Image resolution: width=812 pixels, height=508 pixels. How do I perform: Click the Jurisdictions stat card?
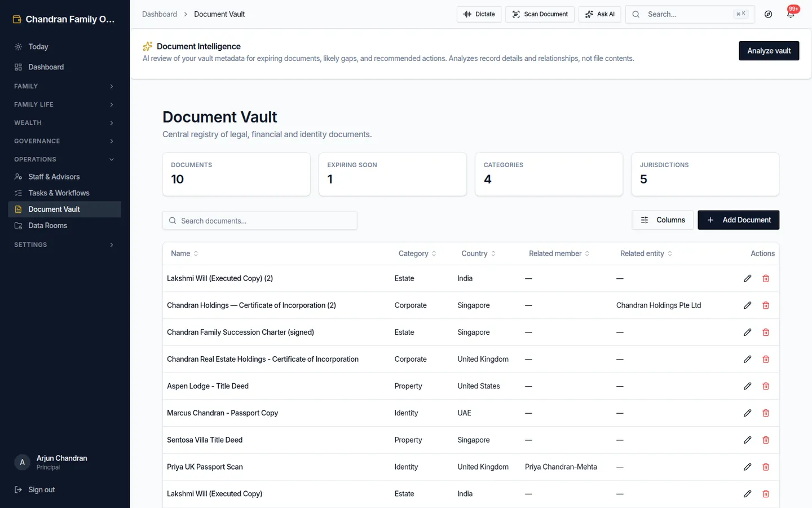(x=705, y=174)
